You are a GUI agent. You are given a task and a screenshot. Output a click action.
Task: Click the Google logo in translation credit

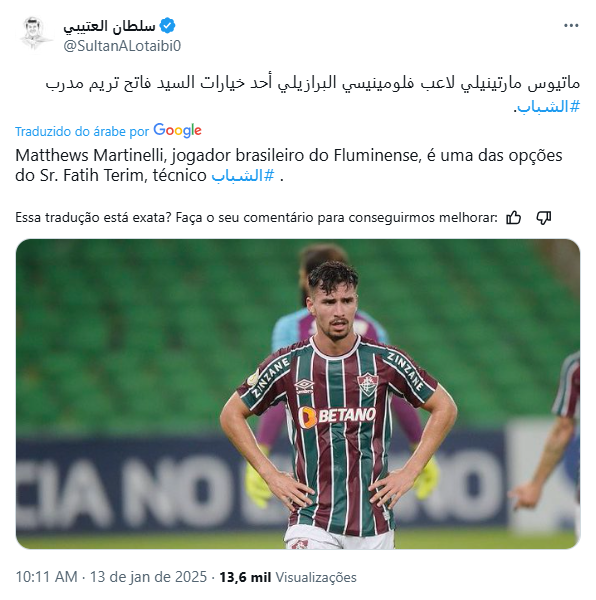177,130
